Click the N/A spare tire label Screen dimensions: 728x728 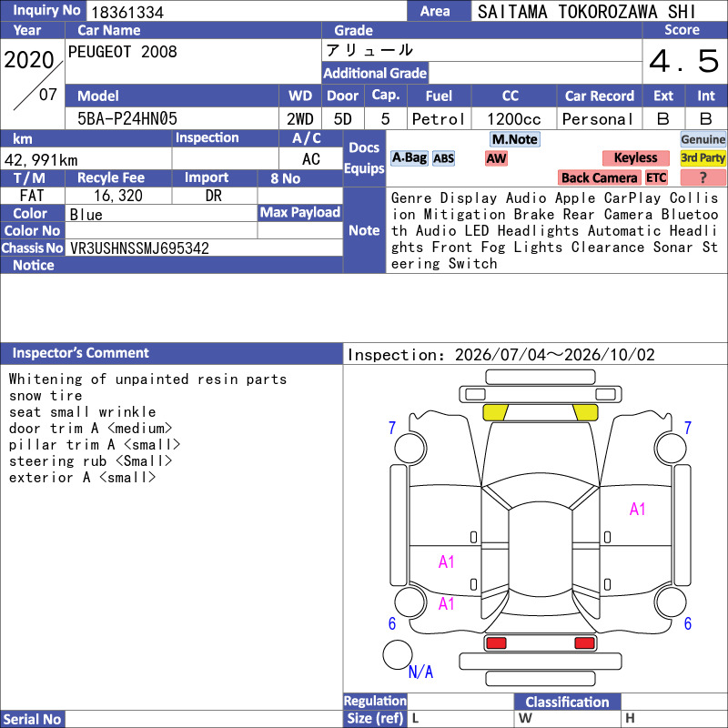click(x=420, y=672)
